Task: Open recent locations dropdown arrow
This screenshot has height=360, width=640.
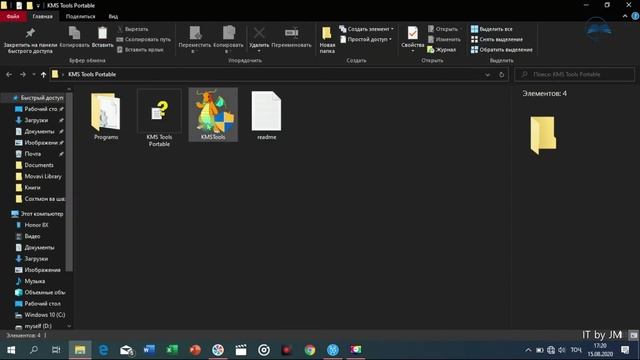Action: point(34,74)
